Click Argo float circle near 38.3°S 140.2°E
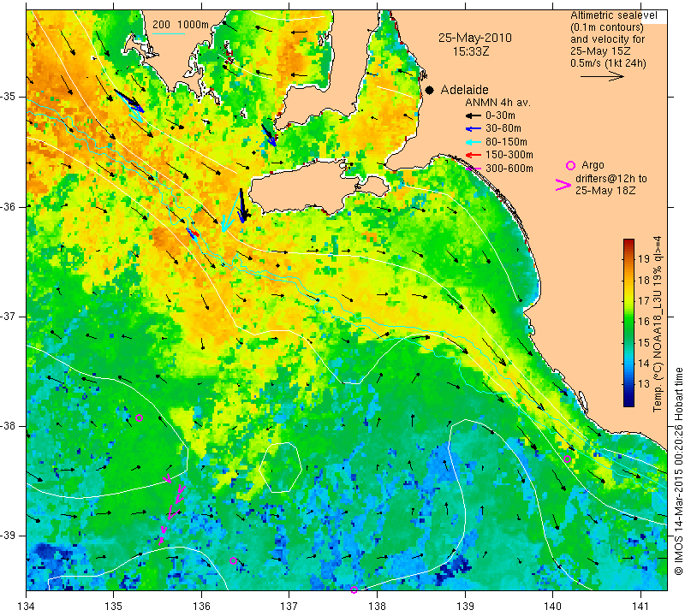Image resolution: width=685 pixels, height=616 pixels. coord(567,459)
